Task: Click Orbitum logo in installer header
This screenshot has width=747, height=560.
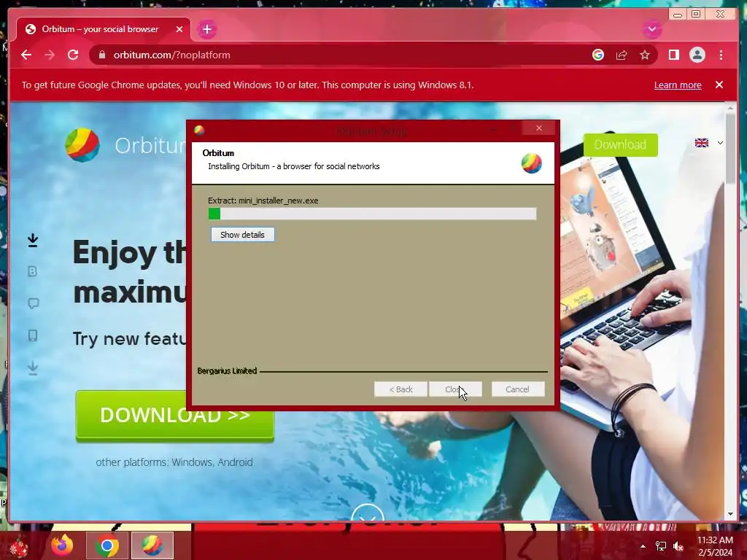Action: (532, 163)
